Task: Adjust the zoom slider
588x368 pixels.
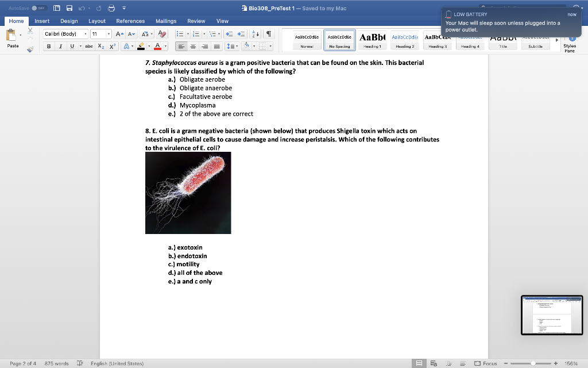Action: 533,363
